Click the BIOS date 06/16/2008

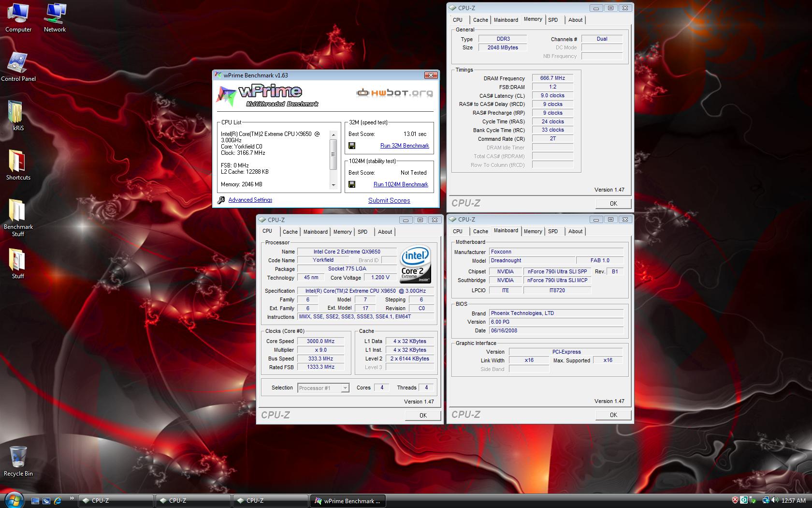coord(556,330)
